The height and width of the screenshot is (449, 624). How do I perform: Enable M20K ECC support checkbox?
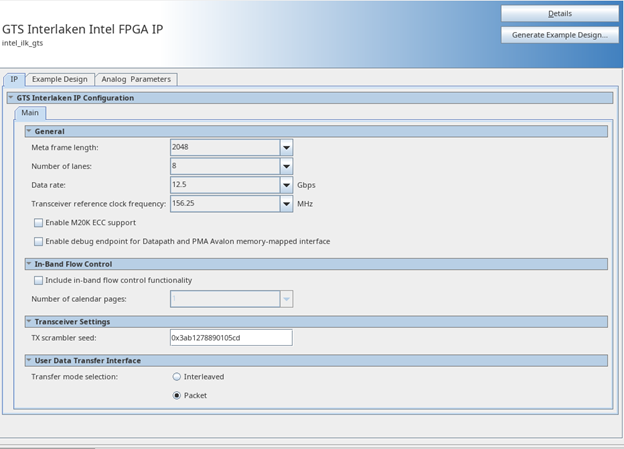tap(39, 223)
